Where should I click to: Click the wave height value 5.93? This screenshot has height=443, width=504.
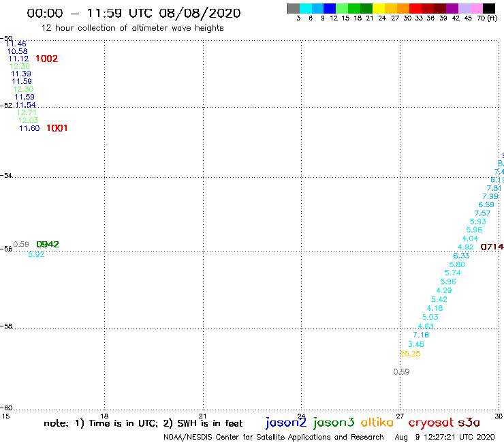click(x=478, y=221)
